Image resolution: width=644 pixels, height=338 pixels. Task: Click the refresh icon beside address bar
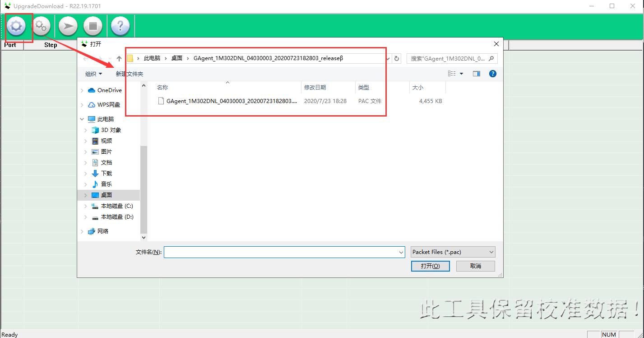(x=397, y=58)
